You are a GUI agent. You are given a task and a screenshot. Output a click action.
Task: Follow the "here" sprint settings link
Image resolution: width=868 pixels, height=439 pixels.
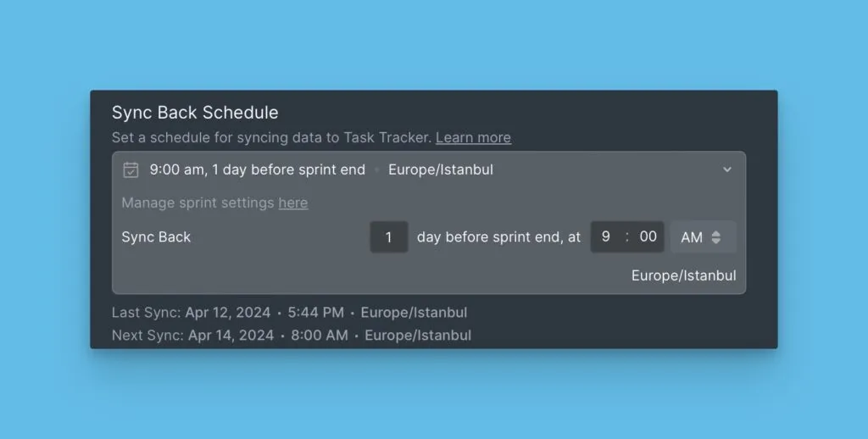(x=292, y=203)
